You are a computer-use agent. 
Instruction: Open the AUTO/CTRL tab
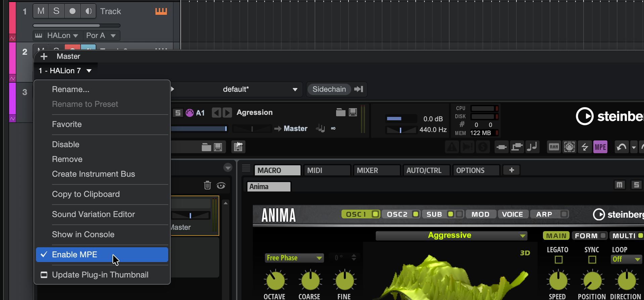tap(426, 170)
